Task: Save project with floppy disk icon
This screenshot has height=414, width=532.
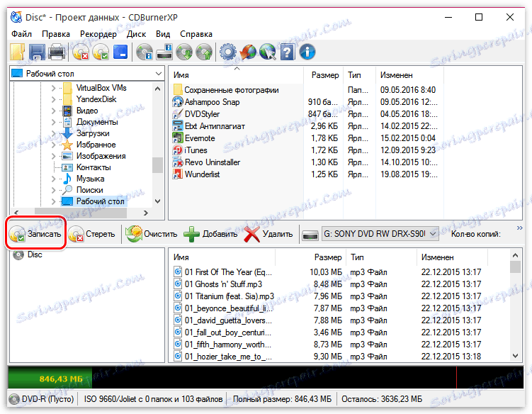Action: (37, 52)
